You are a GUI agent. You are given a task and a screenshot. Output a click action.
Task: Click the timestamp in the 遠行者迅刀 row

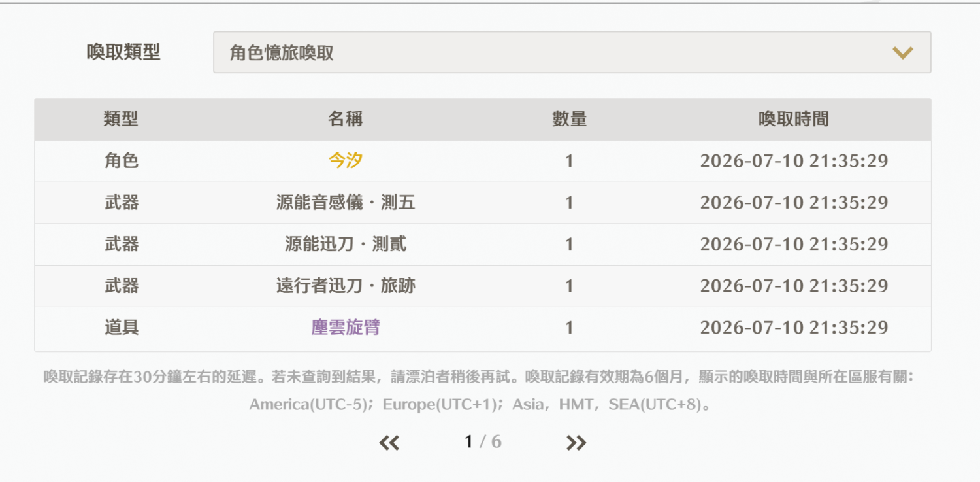point(794,286)
